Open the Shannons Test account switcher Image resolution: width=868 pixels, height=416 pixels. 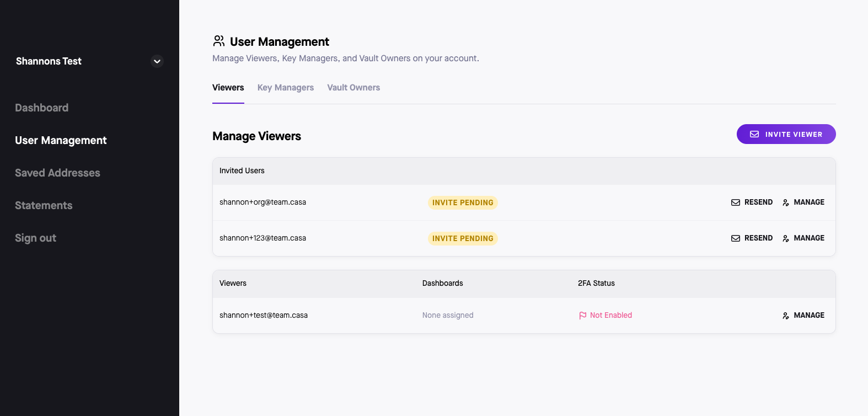click(x=49, y=61)
